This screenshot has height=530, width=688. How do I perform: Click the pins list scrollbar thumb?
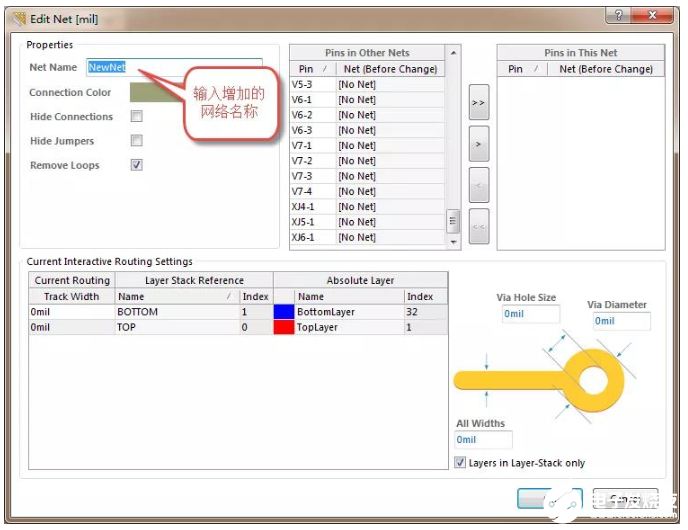pos(453,221)
